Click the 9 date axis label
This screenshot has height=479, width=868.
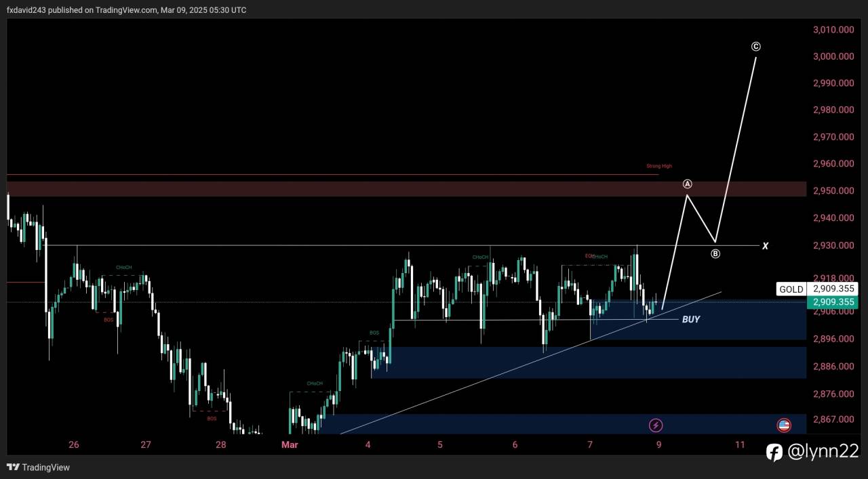click(x=659, y=445)
